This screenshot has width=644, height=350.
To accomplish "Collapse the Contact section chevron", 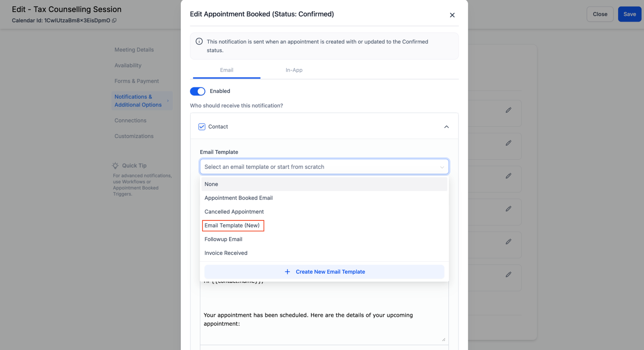I will pos(446,127).
